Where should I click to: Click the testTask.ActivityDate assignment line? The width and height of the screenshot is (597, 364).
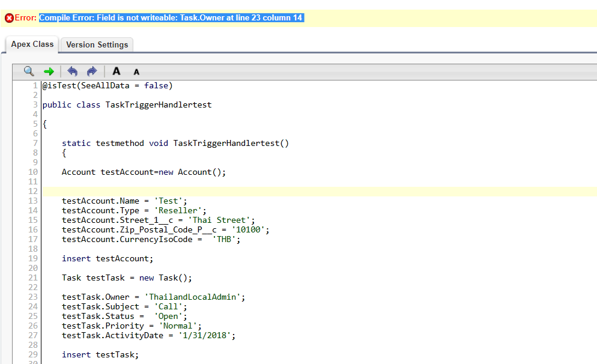(x=148, y=335)
